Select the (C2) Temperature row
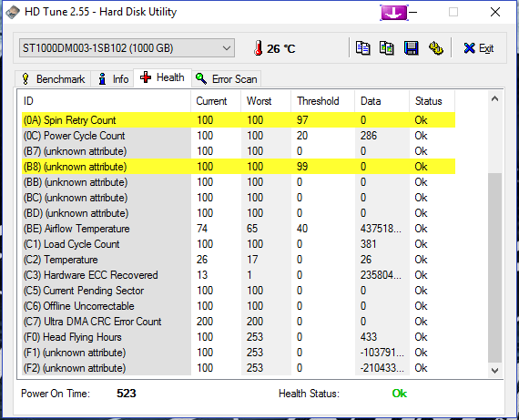519x420 pixels. [239, 260]
